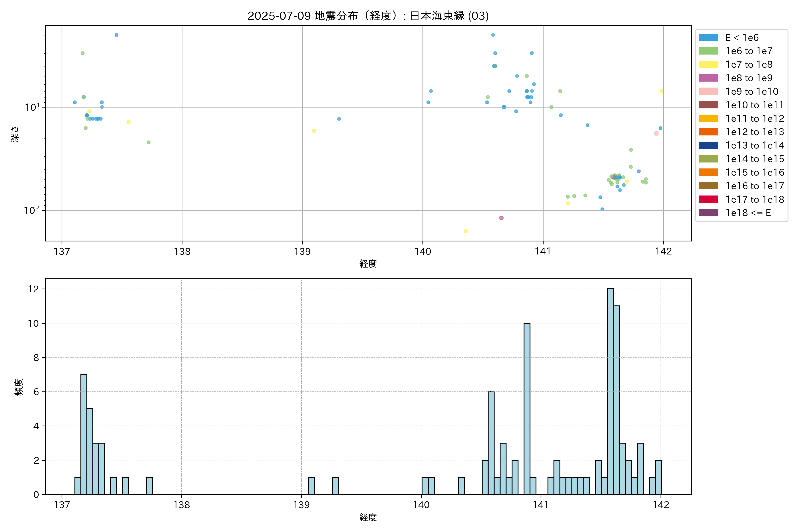The height and width of the screenshot is (532, 798).
Task: Click the '139' tick label on lower axis
Action: [301, 505]
